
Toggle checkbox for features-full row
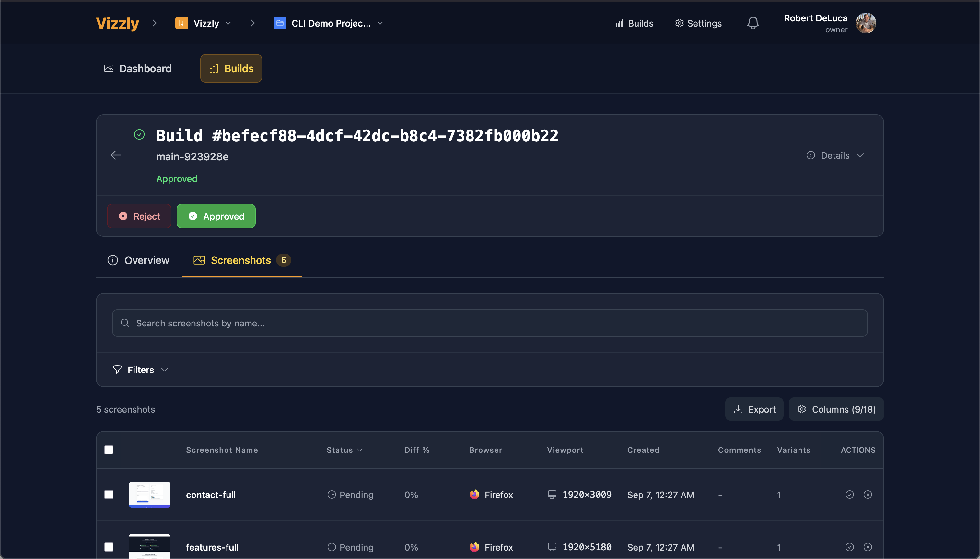point(109,547)
